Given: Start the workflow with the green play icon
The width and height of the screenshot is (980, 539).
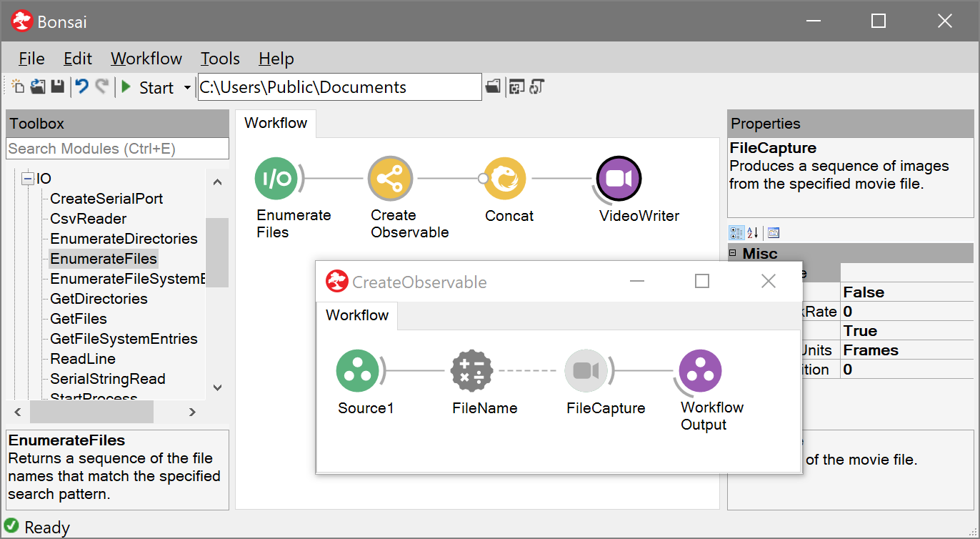Looking at the screenshot, I should tap(126, 87).
